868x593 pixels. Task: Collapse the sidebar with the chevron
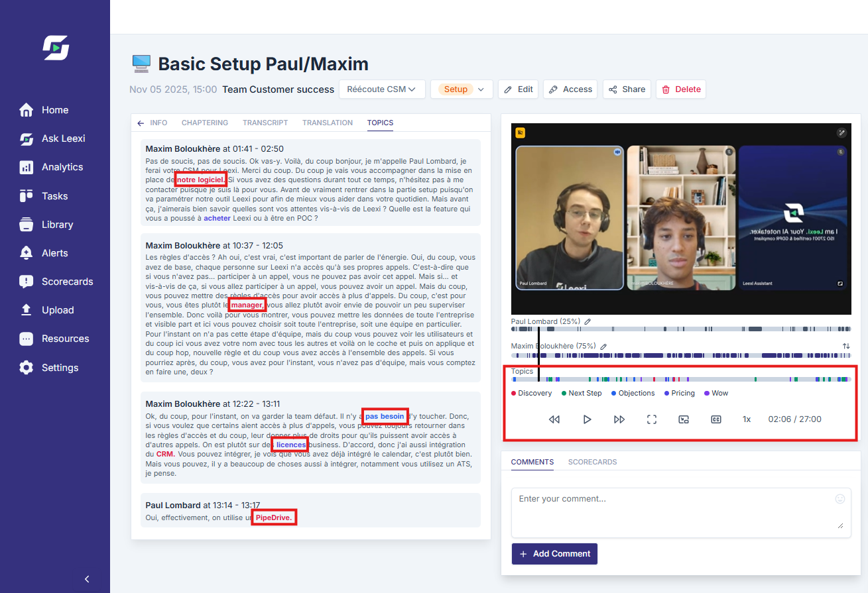click(87, 579)
